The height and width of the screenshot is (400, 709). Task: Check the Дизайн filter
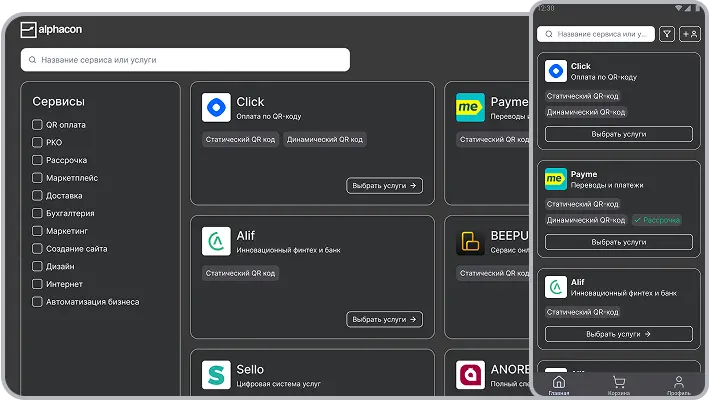[x=37, y=266]
